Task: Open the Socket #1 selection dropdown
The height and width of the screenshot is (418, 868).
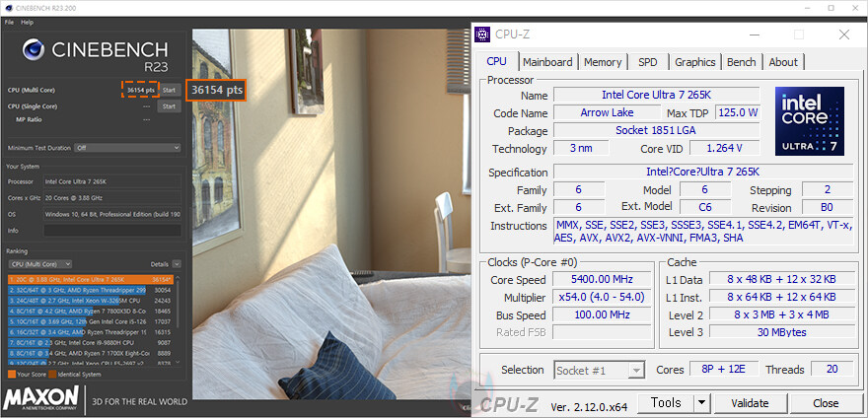Action: pos(600,371)
